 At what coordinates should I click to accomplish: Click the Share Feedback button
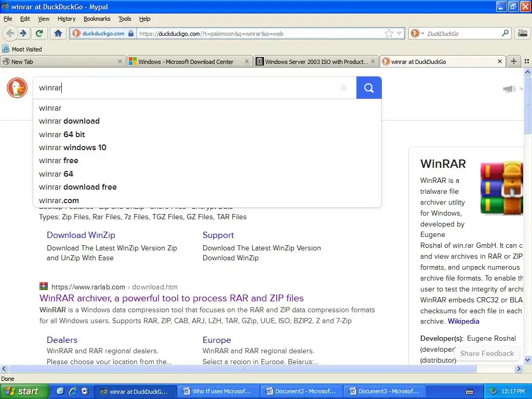click(x=487, y=353)
